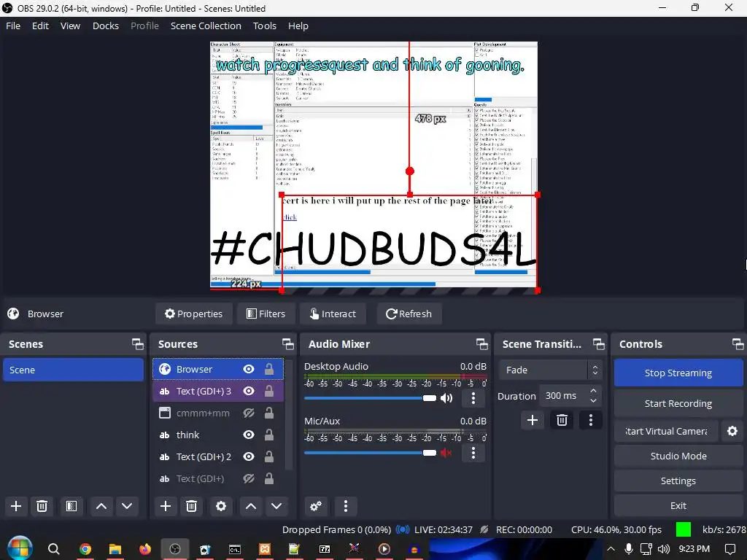Image resolution: width=747 pixels, height=560 pixels.
Task: Move scene down in Scenes panel
Action: 127,506
